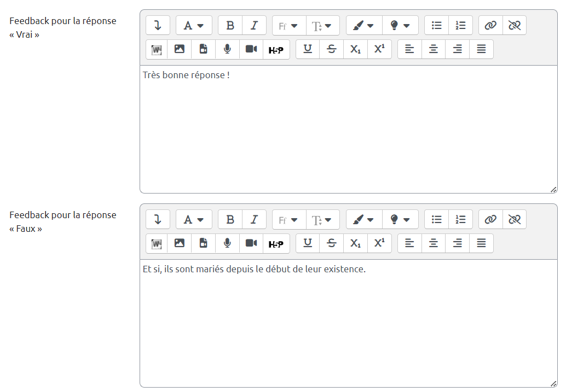Apply bulleted list in « Faux » feedback editor
The image size is (566, 392).
[436, 220]
